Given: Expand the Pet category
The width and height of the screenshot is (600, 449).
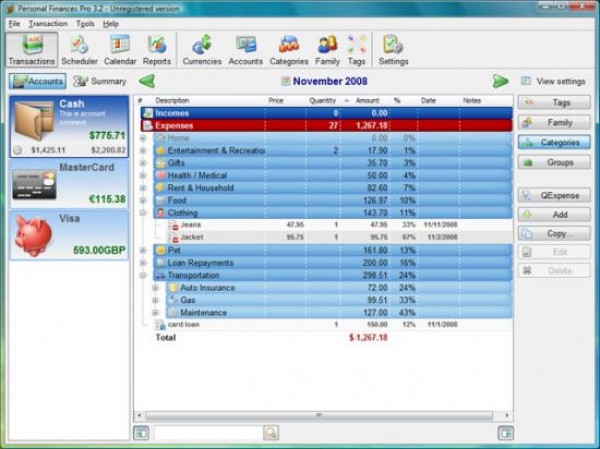Looking at the screenshot, I should point(143,250).
